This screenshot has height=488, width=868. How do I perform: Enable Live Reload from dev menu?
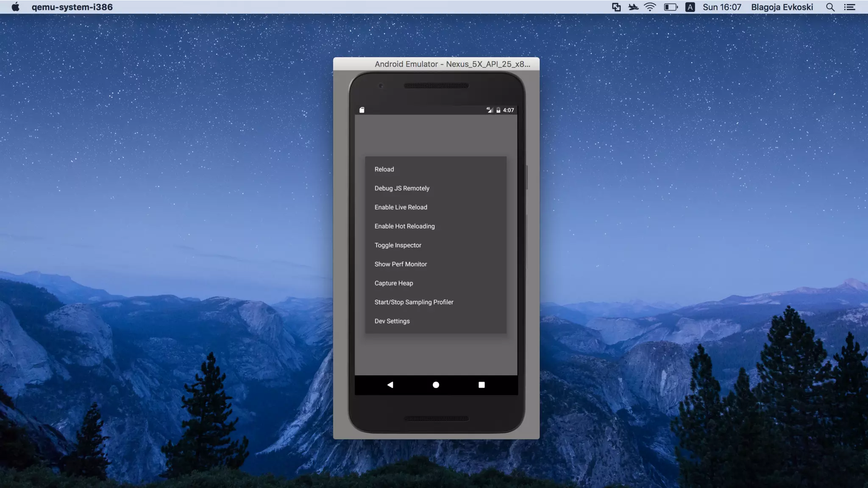(x=401, y=207)
